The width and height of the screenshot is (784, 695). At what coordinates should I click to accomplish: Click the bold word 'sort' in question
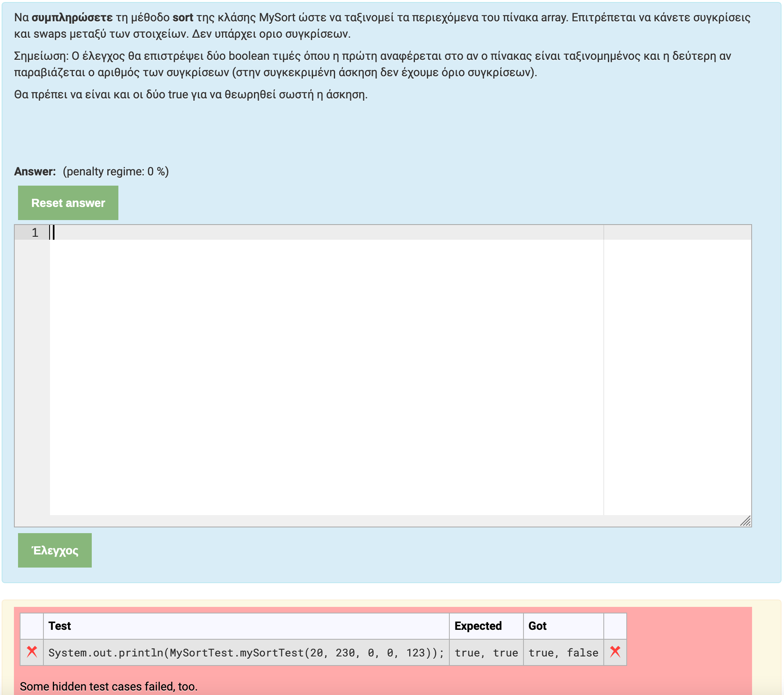pyautogui.click(x=183, y=18)
